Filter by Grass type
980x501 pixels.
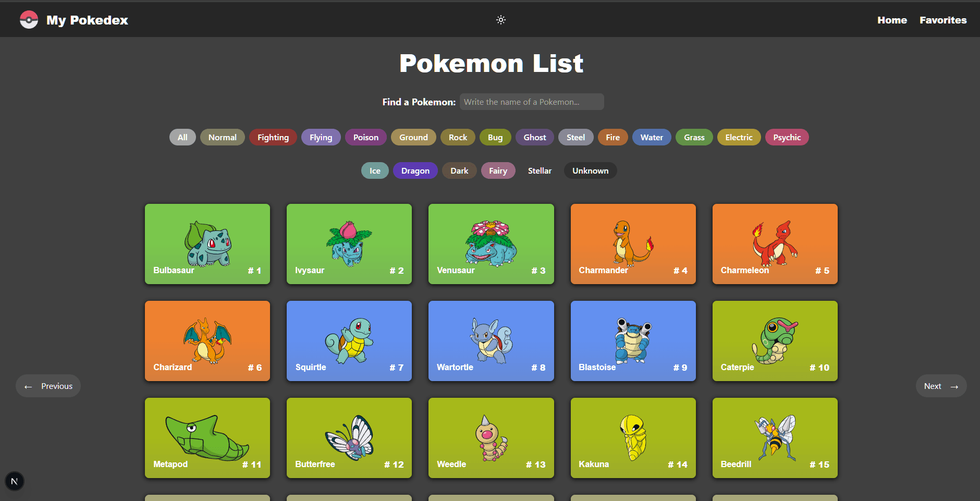(x=694, y=137)
